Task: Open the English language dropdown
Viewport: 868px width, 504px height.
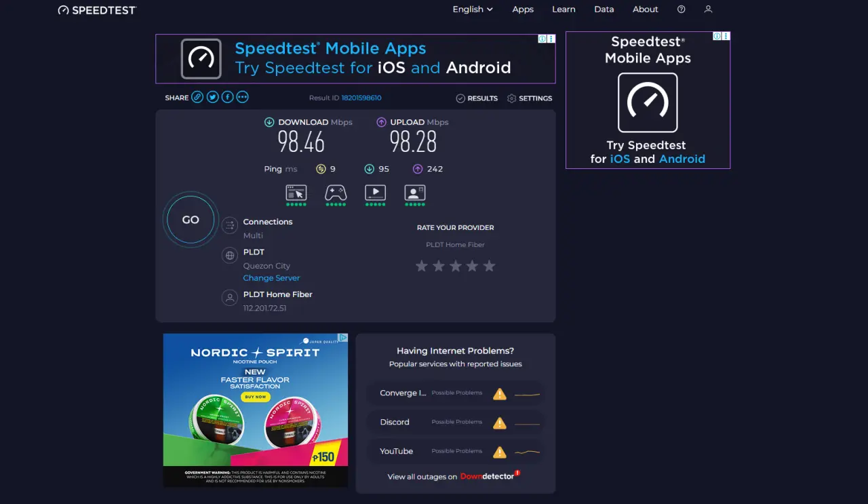Action: [473, 9]
